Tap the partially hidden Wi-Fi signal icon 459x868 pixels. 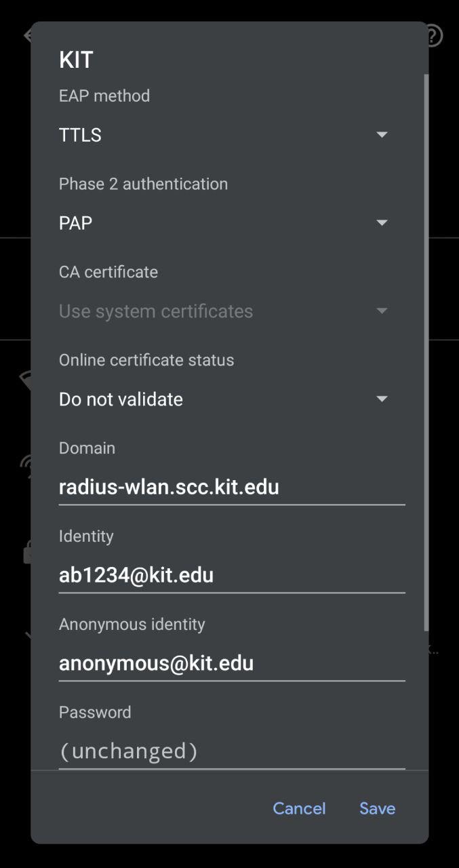pos(25,380)
